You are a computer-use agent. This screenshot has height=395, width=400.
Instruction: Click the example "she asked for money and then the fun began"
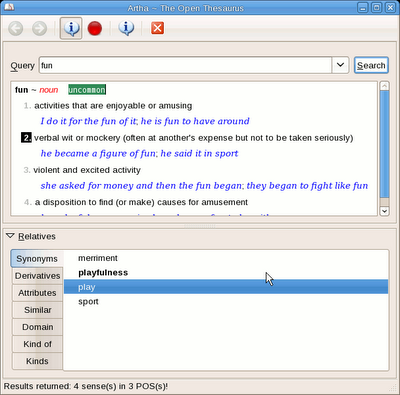point(141,186)
